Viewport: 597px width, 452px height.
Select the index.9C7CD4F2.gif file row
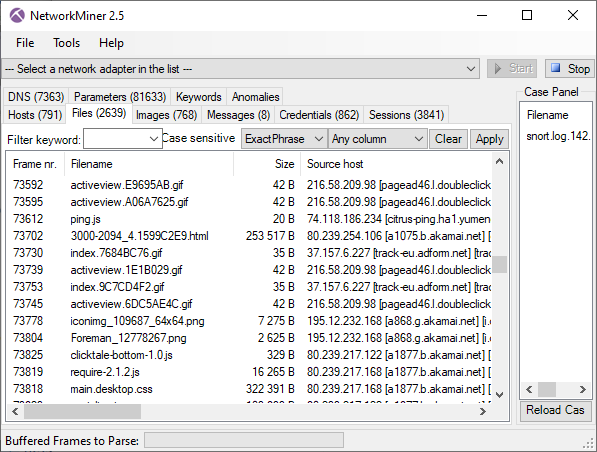[x=249, y=287]
